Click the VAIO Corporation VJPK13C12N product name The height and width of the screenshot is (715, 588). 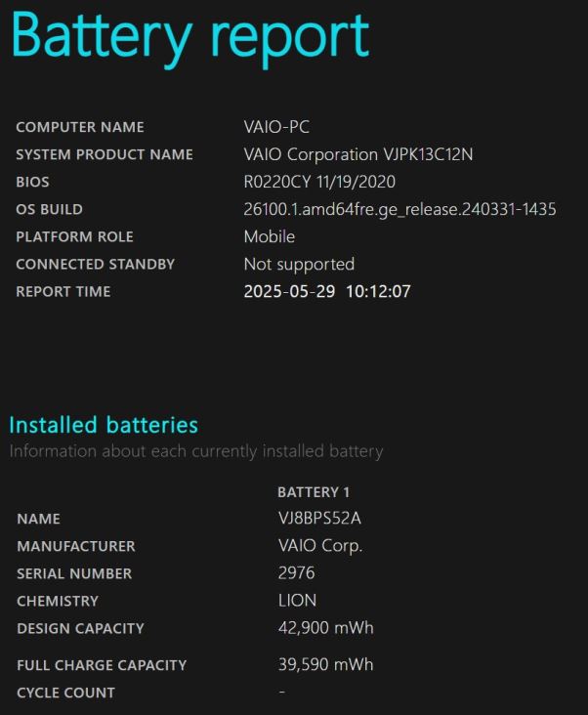pos(358,154)
